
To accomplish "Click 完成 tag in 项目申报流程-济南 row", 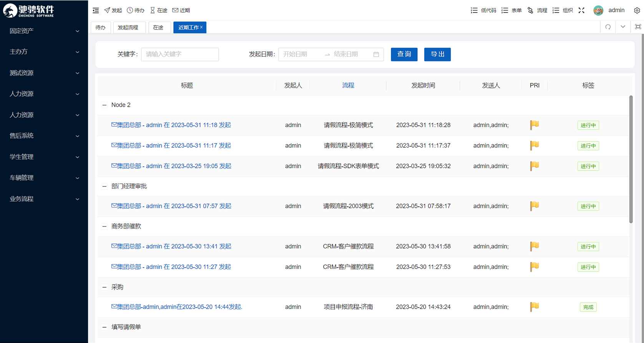I will (x=588, y=307).
